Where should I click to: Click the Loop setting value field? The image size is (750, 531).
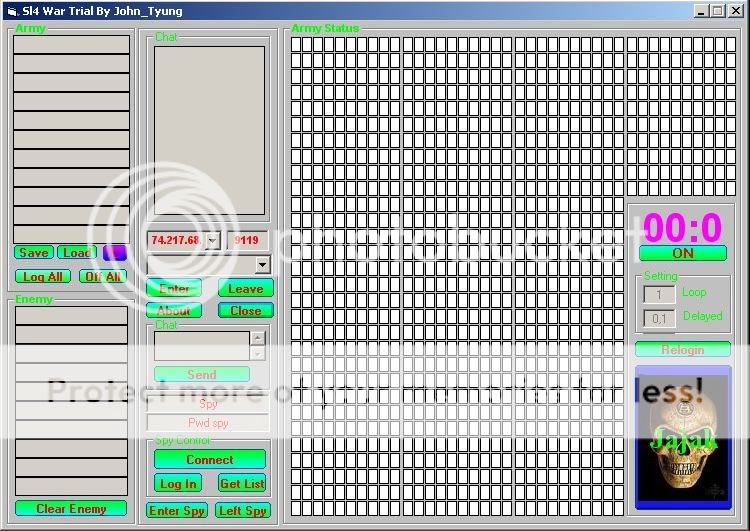tap(659, 294)
